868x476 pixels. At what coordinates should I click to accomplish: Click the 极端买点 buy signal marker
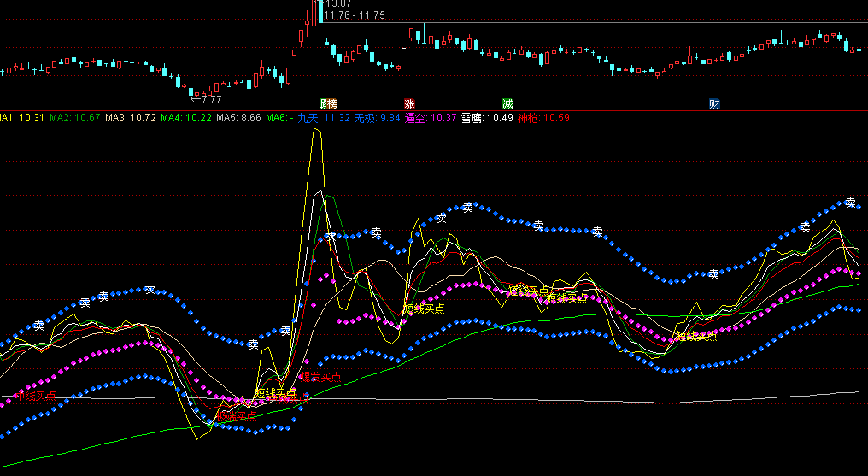coord(236,415)
